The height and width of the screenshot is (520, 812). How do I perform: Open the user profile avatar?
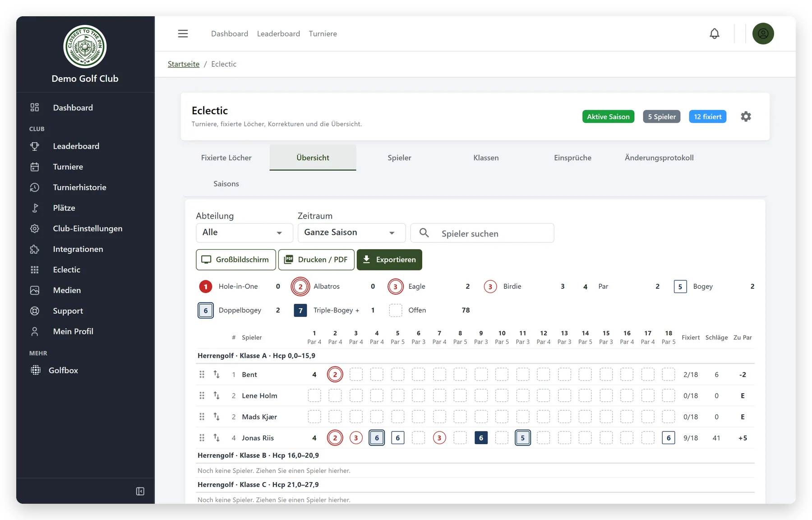[763, 34]
